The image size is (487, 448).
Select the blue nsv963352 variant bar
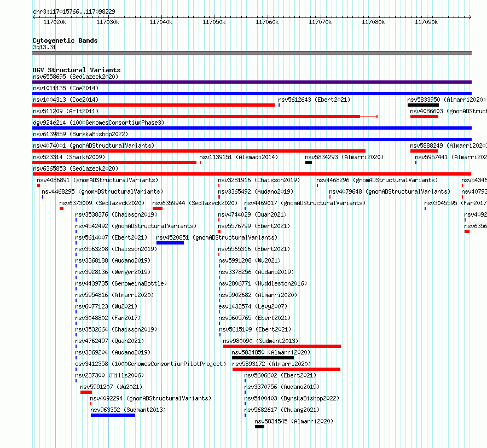coord(113,415)
